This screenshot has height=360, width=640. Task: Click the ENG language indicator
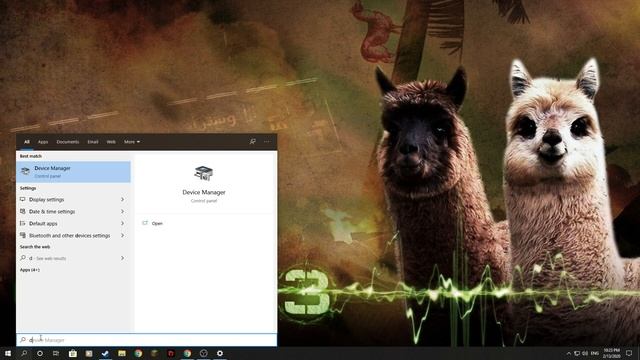click(x=595, y=353)
